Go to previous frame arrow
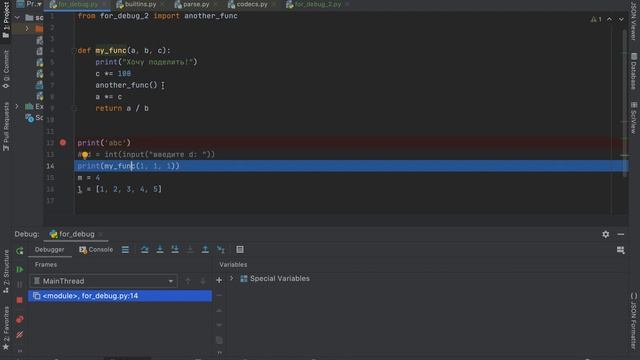The width and height of the screenshot is (640, 360). tap(188, 281)
